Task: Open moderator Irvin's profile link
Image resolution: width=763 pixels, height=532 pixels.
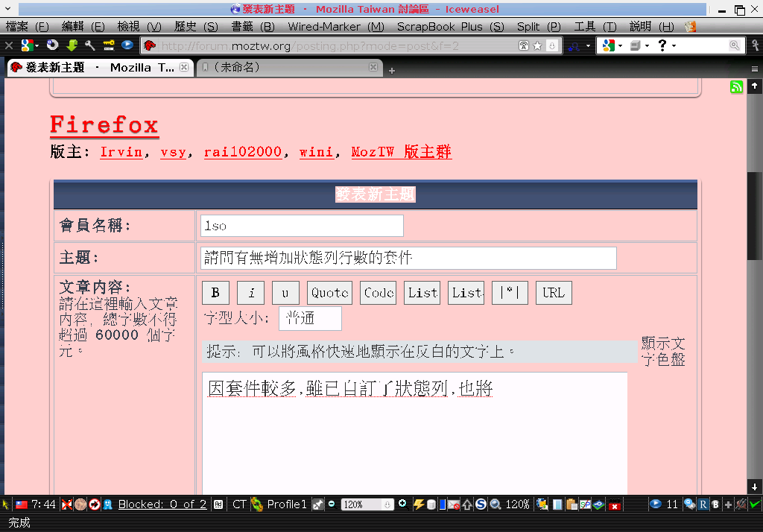Action: (x=121, y=152)
